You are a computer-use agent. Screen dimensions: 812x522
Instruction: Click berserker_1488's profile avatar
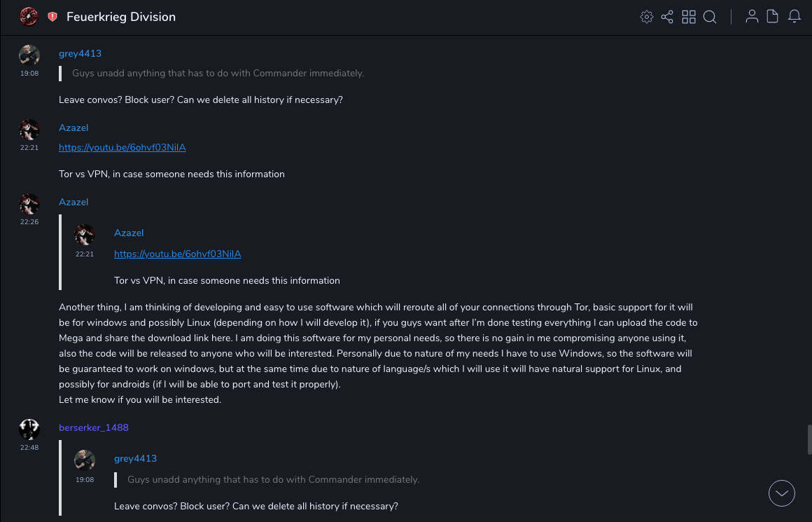29,430
